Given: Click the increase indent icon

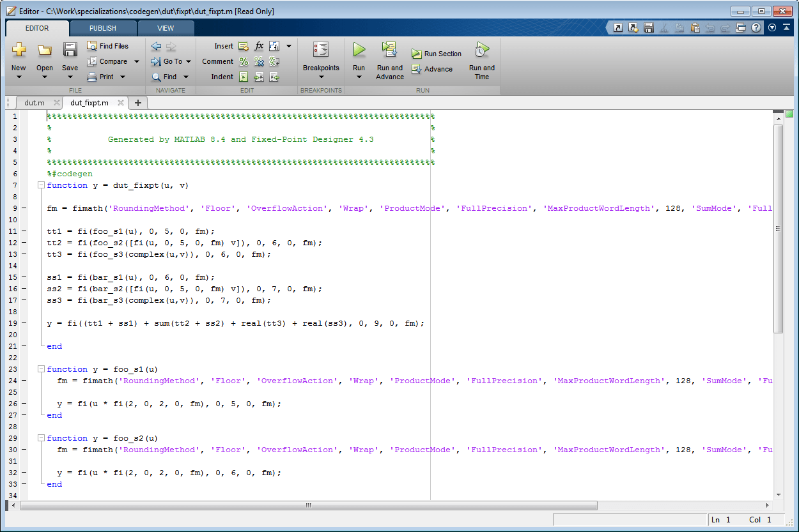Looking at the screenshot, I should point(259,77).
